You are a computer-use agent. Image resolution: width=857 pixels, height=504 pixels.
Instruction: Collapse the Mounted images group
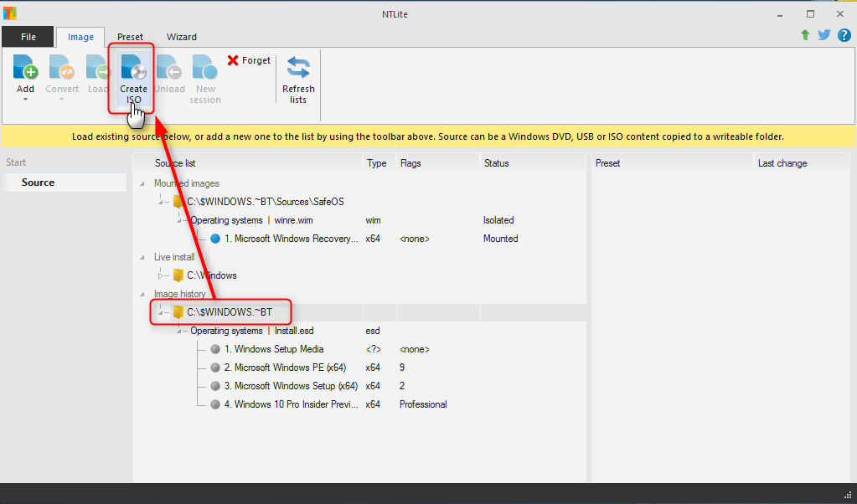tap(142, 183)
